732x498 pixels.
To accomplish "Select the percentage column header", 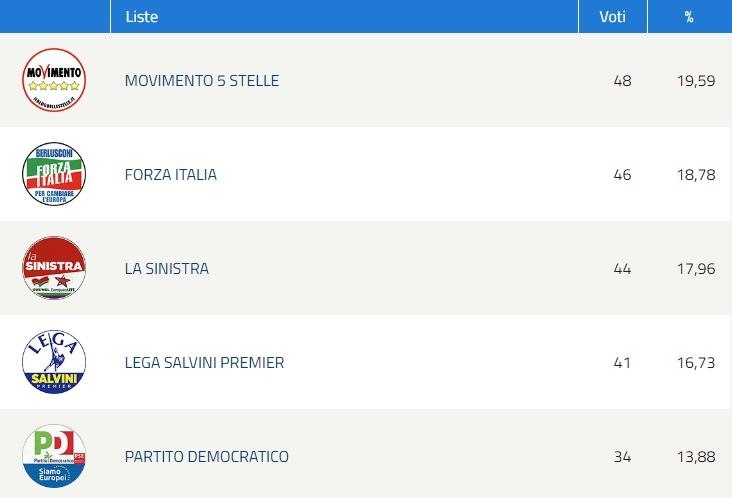I will coord(689,17).
